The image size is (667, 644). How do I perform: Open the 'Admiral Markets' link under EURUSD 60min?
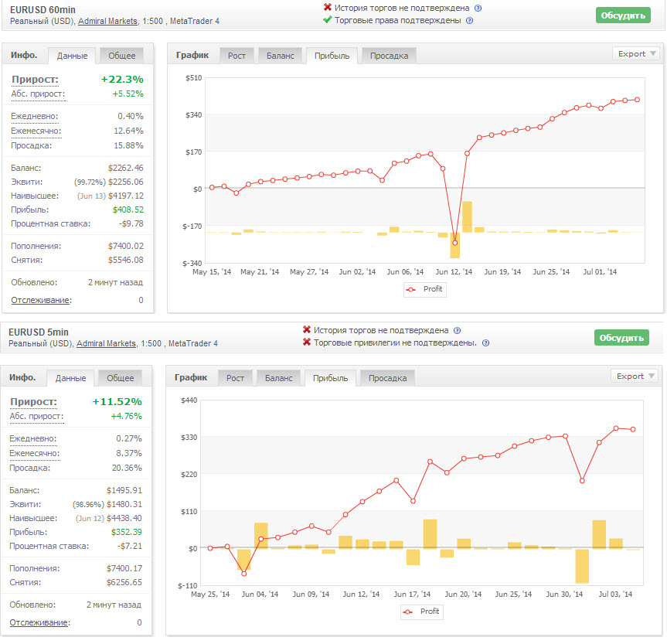click(108, 21)
